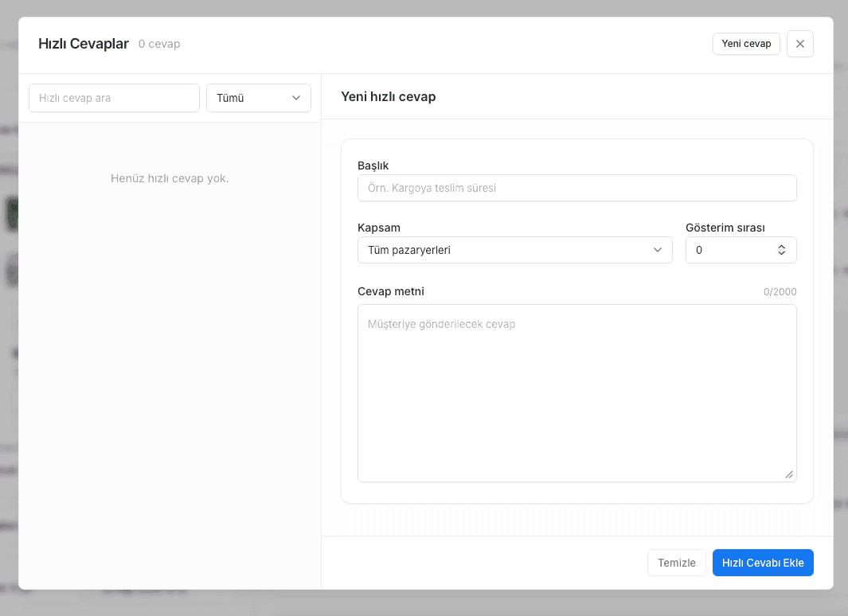Submit with Hızlı Cevabı Ekle button
Image resolution: width=848 pixels, height=616 pixels.
click(x=763, y=563)
